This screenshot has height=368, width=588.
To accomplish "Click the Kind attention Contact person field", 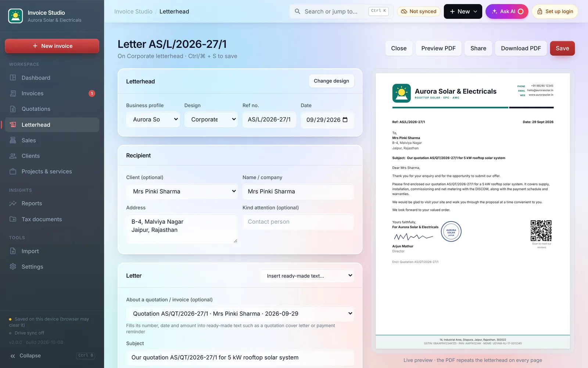I will (x=298, y=222).
